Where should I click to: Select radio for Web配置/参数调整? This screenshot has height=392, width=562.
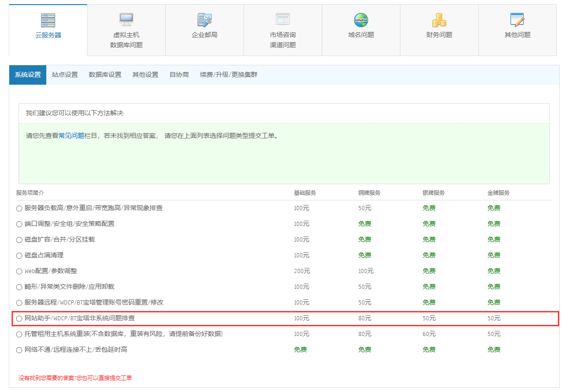tap(19, 272)
